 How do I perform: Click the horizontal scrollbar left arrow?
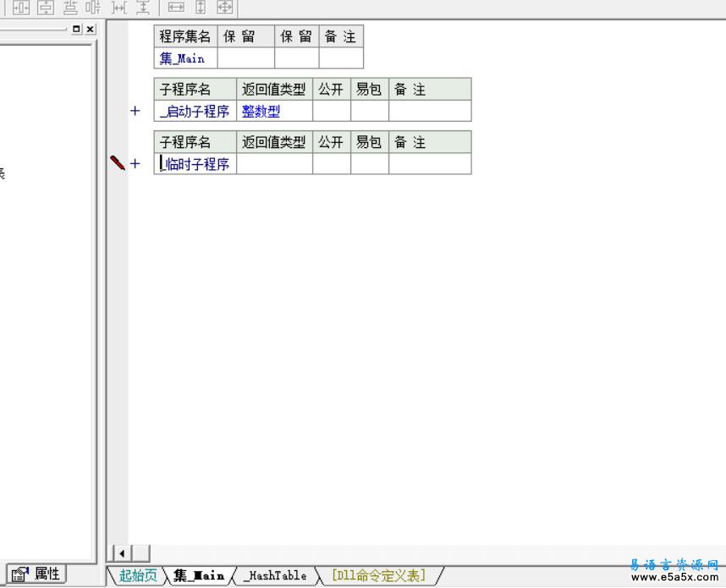(122, 553)
